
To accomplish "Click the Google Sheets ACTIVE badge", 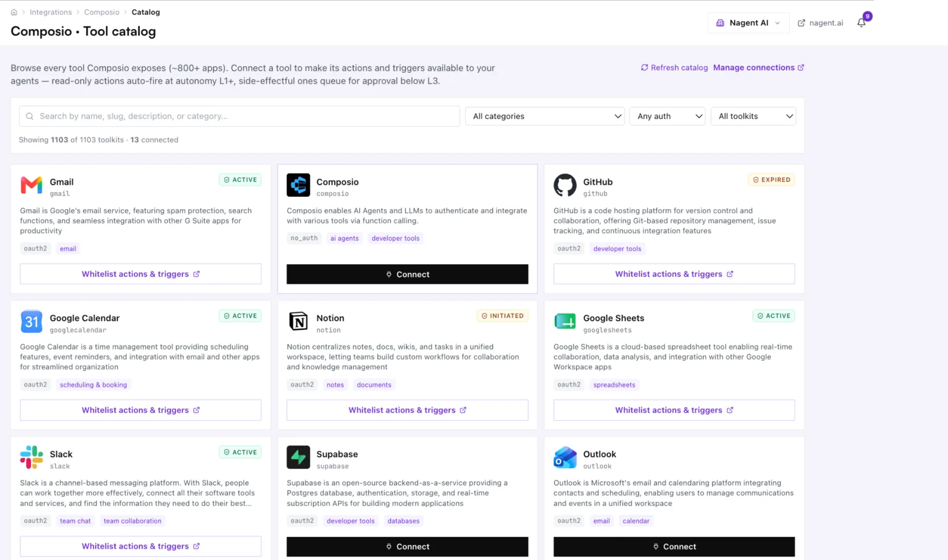I will (x=773, y=316).
